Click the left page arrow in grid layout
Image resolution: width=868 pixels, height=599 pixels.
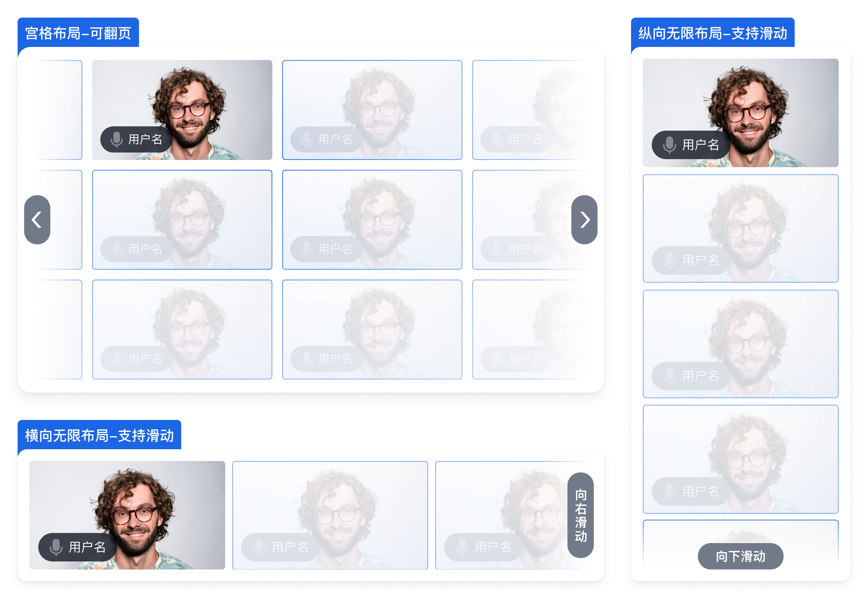pyautogui.click(x=37, y=220)
